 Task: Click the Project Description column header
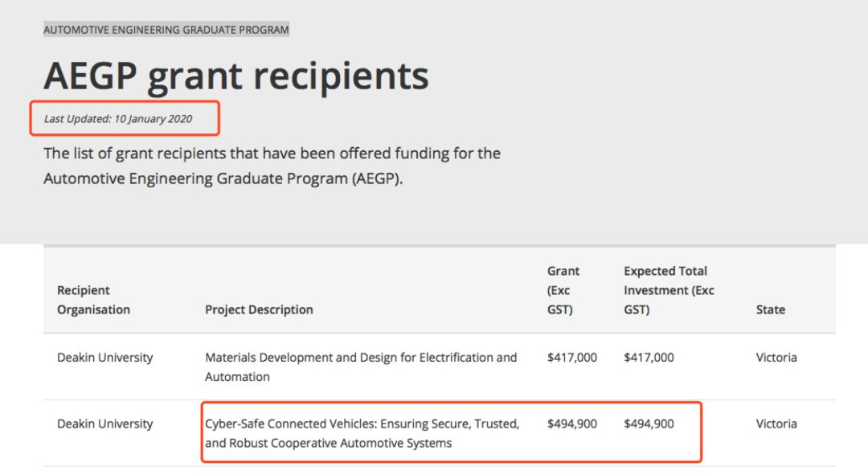pyautogui.click(x=259, y=309)
